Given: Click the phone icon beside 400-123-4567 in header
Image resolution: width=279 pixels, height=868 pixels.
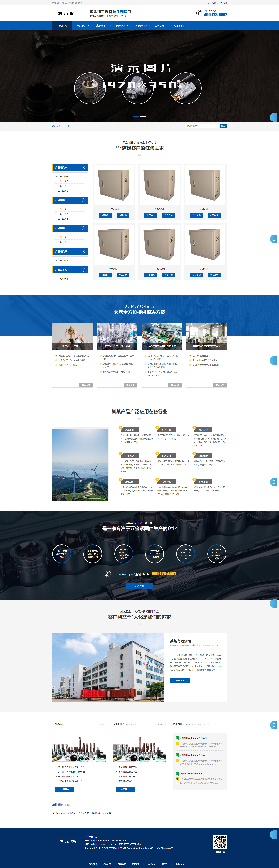Looking at the screenshot, I should tap(199, 13).
